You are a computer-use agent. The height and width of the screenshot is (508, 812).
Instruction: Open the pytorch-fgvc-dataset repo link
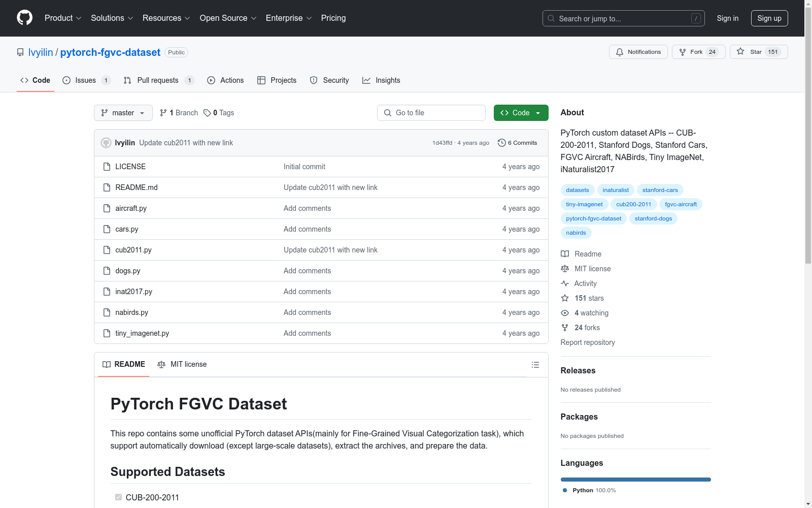pos(110,52)
